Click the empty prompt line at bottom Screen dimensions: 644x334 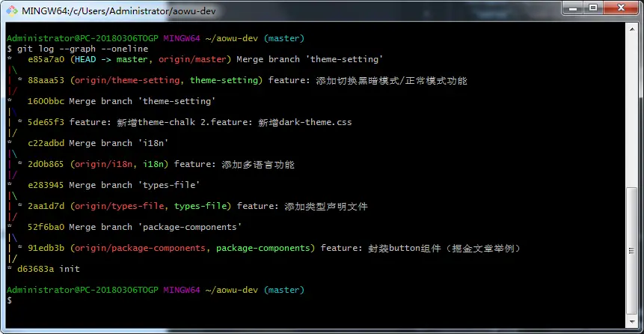[x=316, y=301]
